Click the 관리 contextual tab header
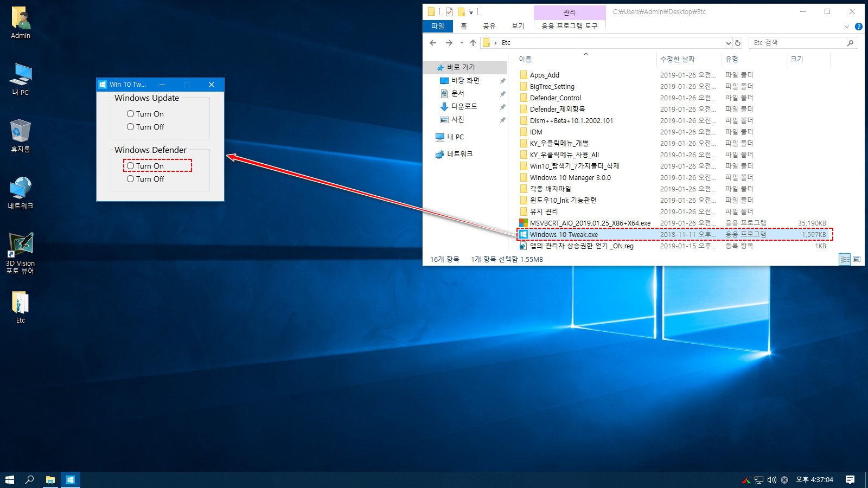The width and height of the screenshot is (868, 488). pos(570,12)
